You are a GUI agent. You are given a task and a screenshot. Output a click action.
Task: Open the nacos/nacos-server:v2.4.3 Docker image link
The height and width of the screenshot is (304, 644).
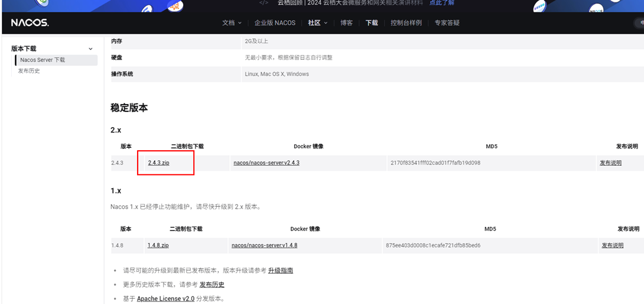(x=266, y=163)
